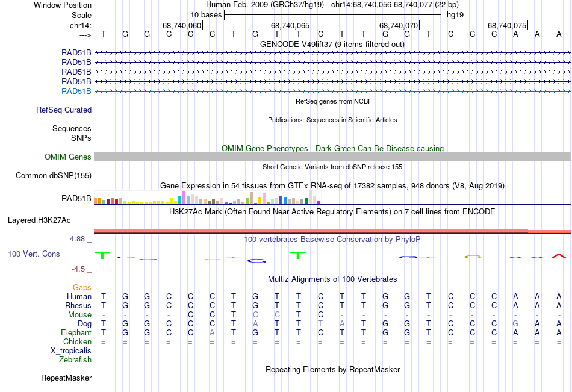Click the Multiz Alignments of 100 Vertebrates title
Screen dimensions: 572x392
[x=332, y=279]
